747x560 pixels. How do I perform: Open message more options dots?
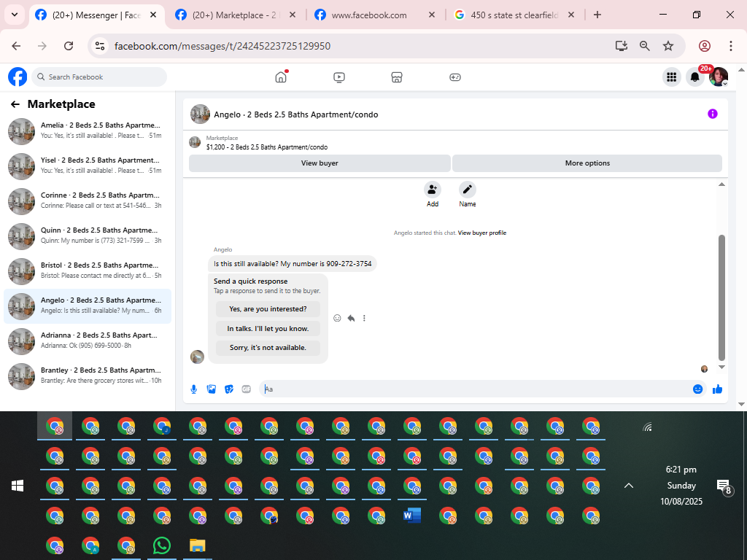[x=365, y=318]
